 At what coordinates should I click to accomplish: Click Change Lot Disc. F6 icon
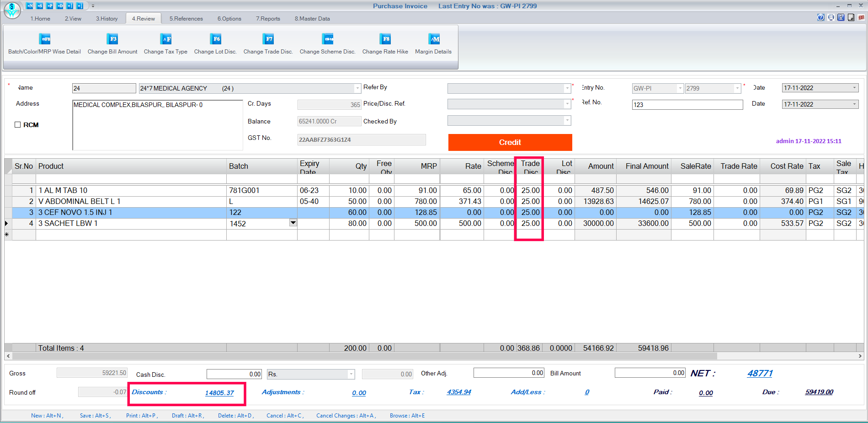point(215,39)
